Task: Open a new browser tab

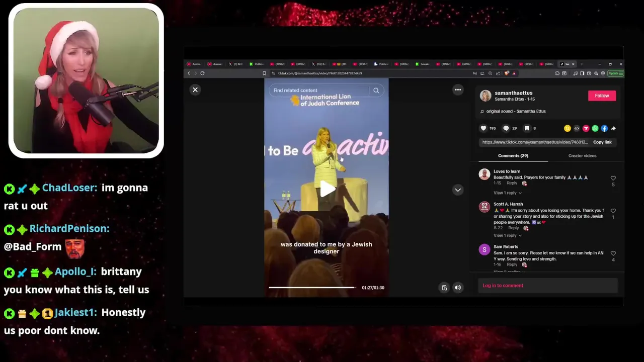Action: pos(582,64)
